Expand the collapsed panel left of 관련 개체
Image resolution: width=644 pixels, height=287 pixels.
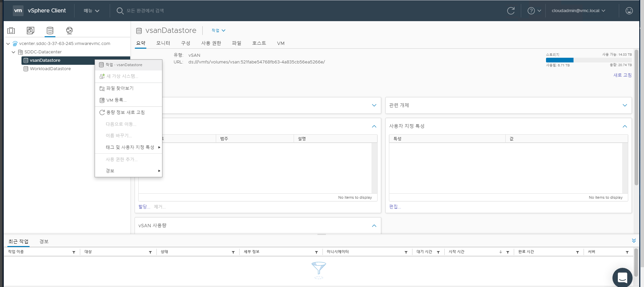[374, 105]
